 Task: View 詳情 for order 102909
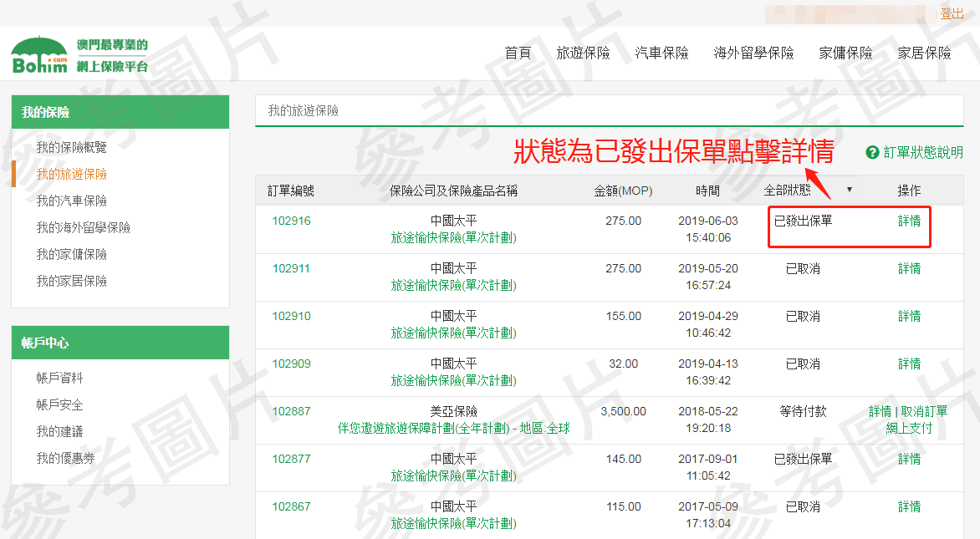[x=910, y=364]
